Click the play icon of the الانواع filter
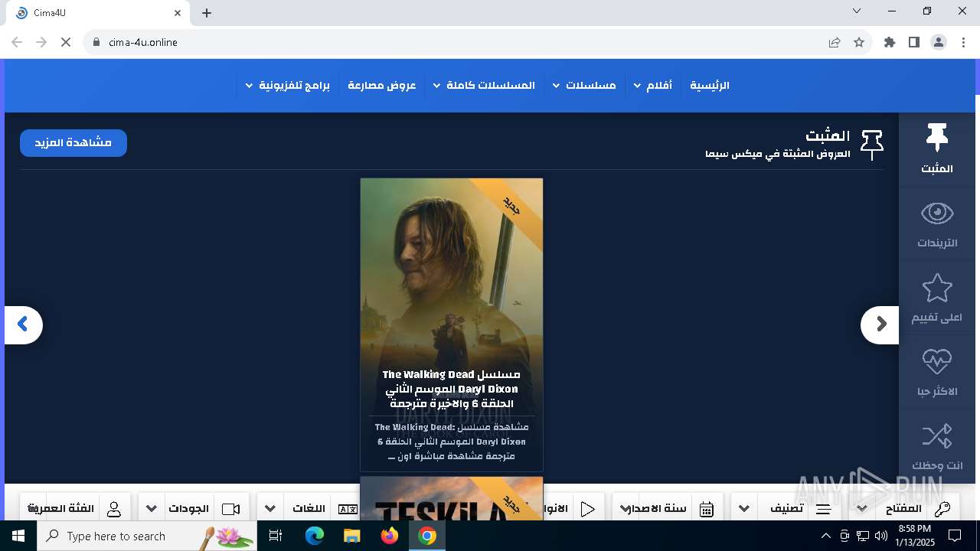Screen dimensions: 980x551 [587, 509]
